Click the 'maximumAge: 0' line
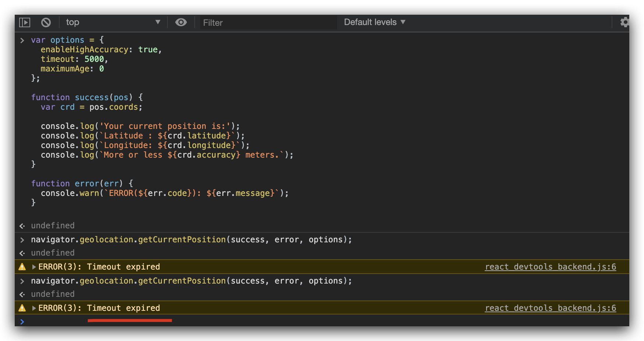This screenshot has height=341, width=644. pyautogui.click(x=72, y=69)
